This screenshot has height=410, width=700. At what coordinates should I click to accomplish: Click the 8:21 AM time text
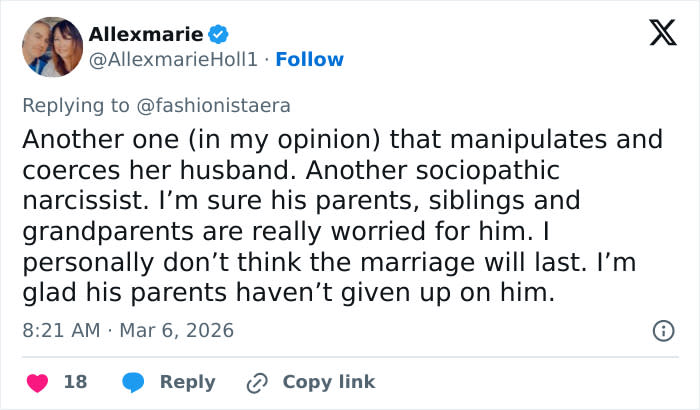60,329
